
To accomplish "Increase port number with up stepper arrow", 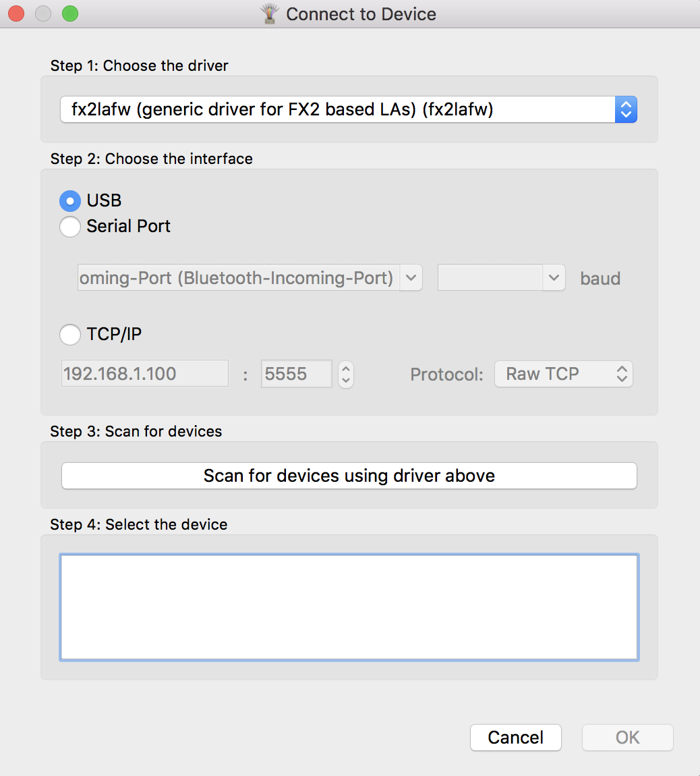I will (346, 368).
